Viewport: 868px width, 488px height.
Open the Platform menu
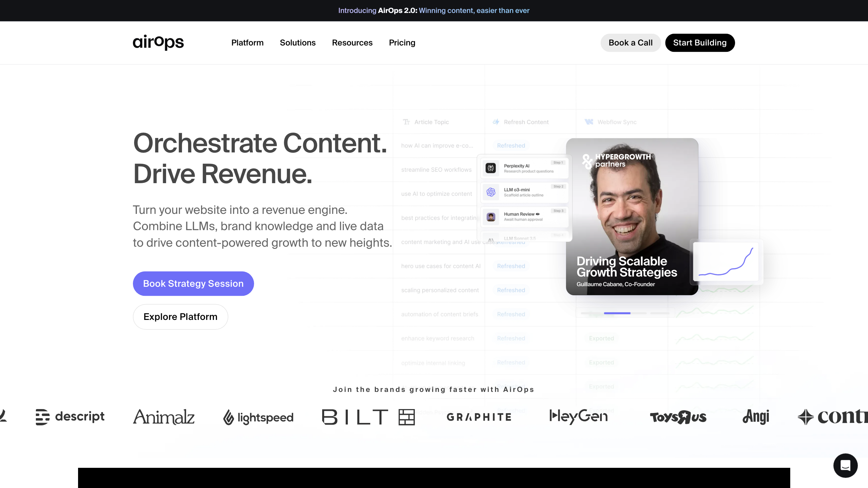coord(247,43)
